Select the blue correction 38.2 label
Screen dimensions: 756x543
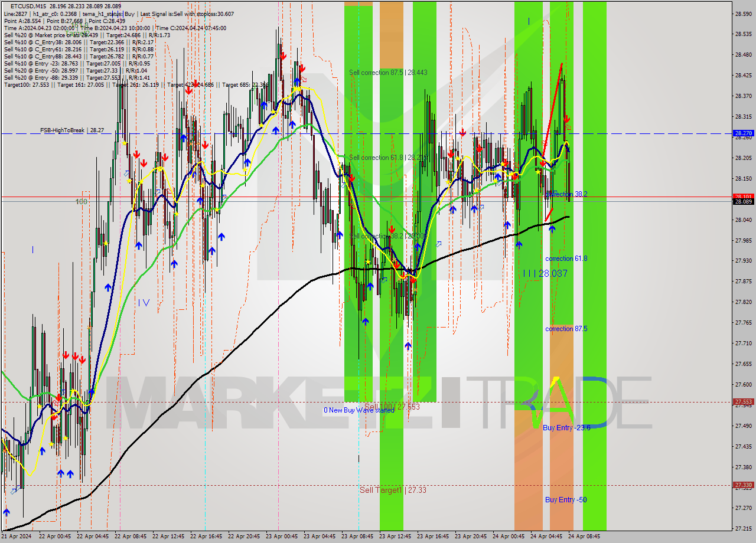566,194
